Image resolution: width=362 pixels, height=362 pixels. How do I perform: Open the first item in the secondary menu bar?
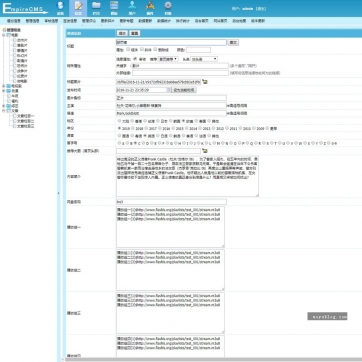[14, 21]
